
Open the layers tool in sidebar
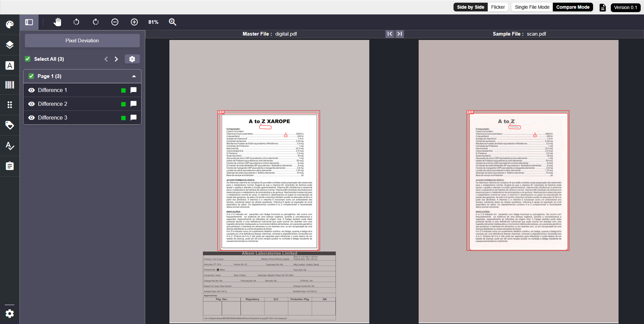click(10, 45)
